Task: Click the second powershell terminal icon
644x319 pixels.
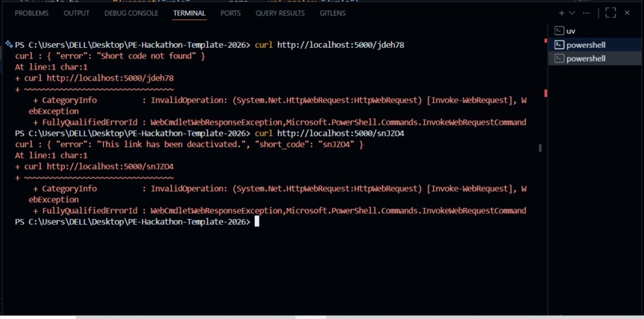Action: 559,58
